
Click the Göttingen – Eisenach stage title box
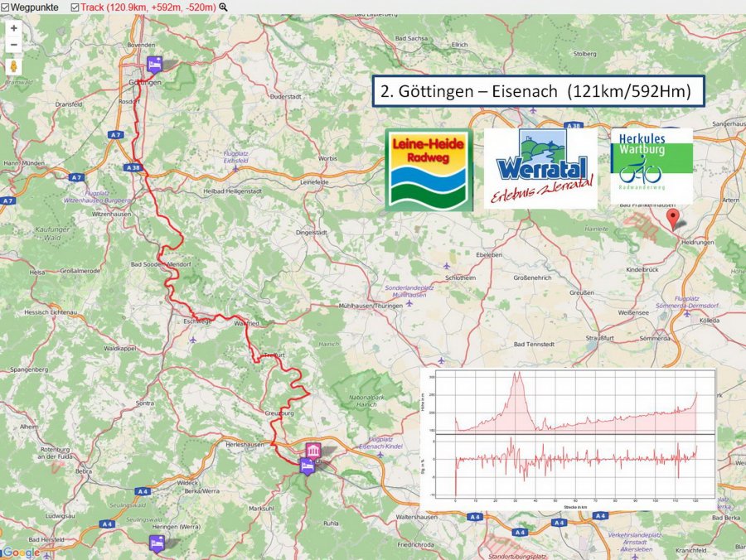pos(538,91)
